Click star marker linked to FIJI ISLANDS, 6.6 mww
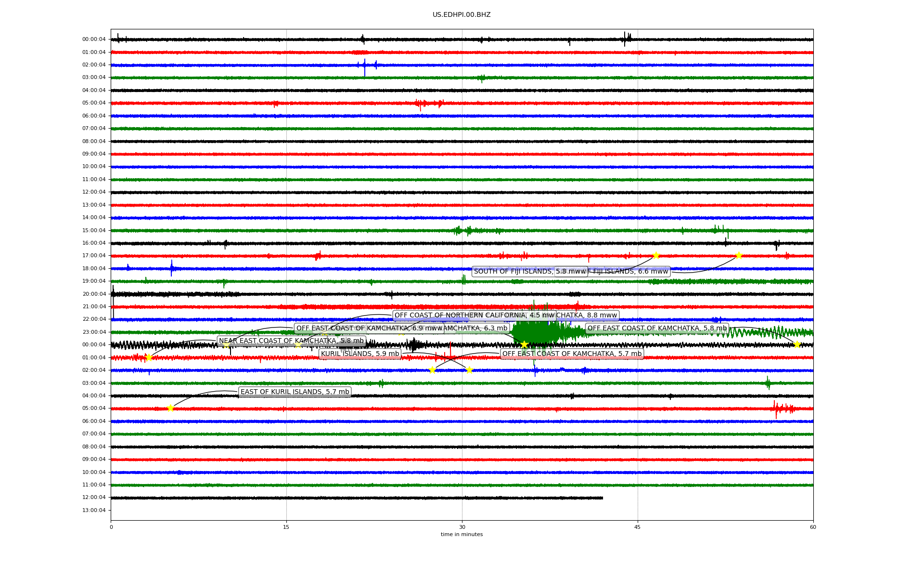Screen dimensions: 924x578 pos(739,255)
